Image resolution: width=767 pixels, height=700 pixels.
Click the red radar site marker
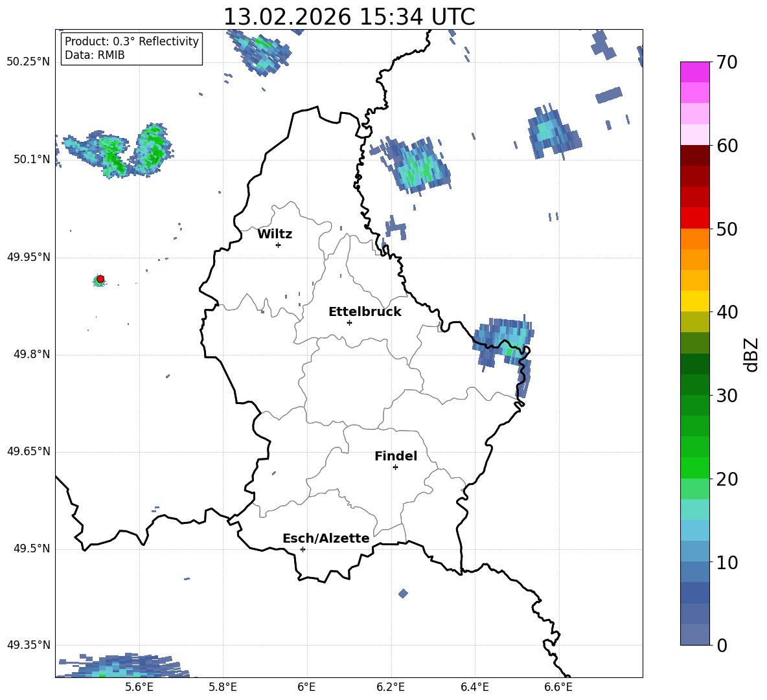100,279
